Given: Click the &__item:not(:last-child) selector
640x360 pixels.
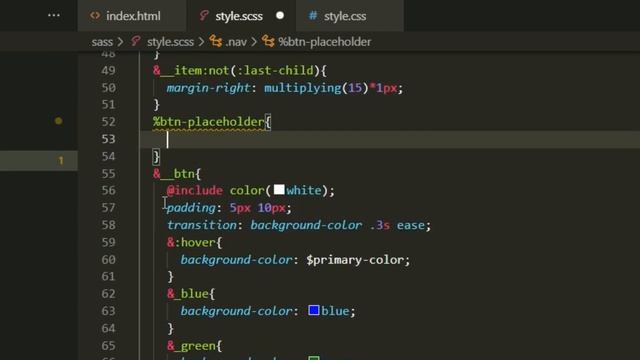Looking at the screenshot, I should [x=236, y=71].
